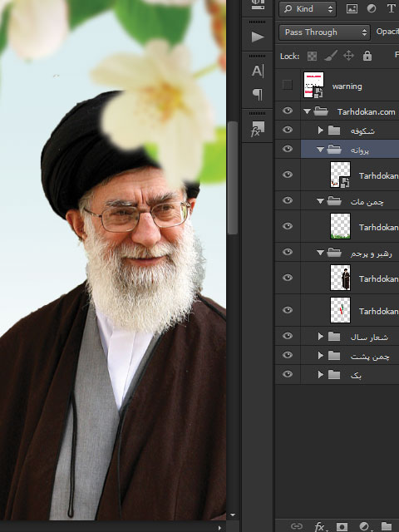
Task: Click the canvas vertical scrollbar thumb
Action: [233, 178]
